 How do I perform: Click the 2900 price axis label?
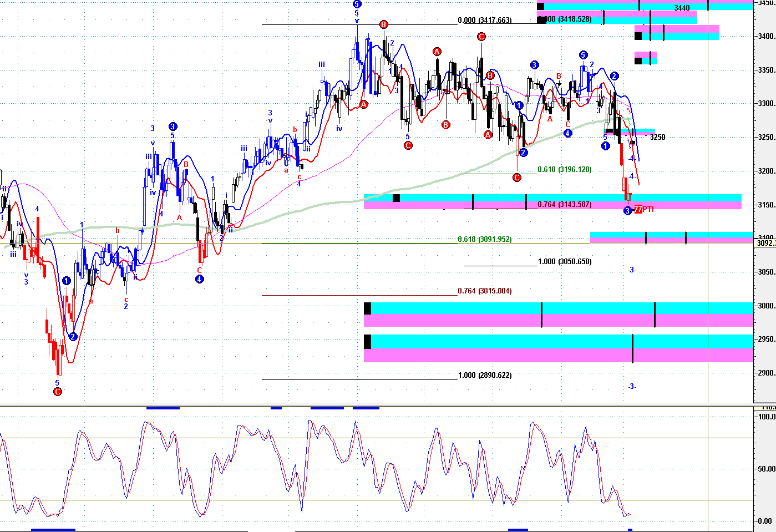coord(768,373)
